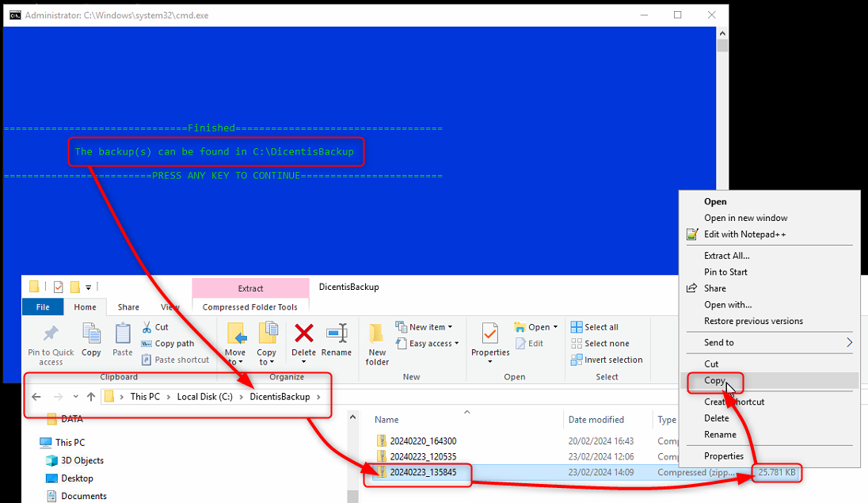Image resolution: width=868 pixels, height=503 pixels.
Task: Choose Share in context menu
Action: (770, 288)
